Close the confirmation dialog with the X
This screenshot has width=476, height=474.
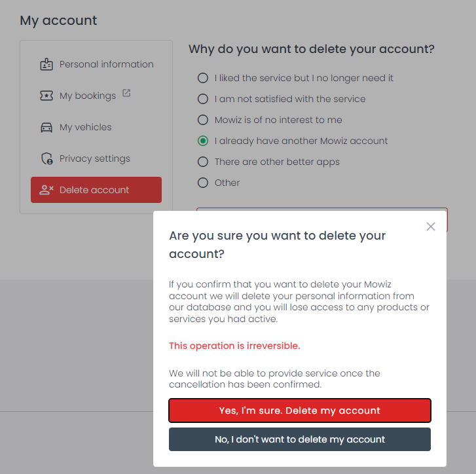click(x=430, y=227)
